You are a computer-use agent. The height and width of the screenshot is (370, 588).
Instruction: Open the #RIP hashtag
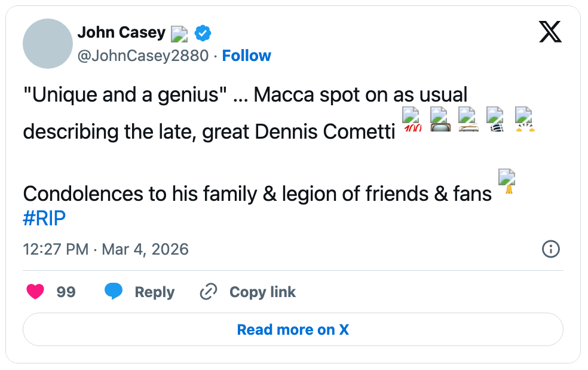[x=44, y=219]
